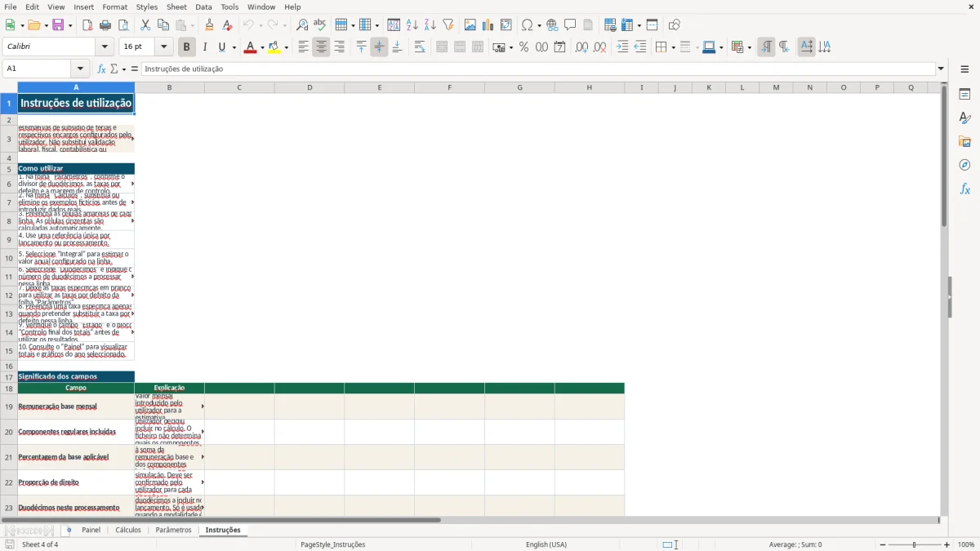Switch to the Cálculos sheet tab

click(128, 530)
